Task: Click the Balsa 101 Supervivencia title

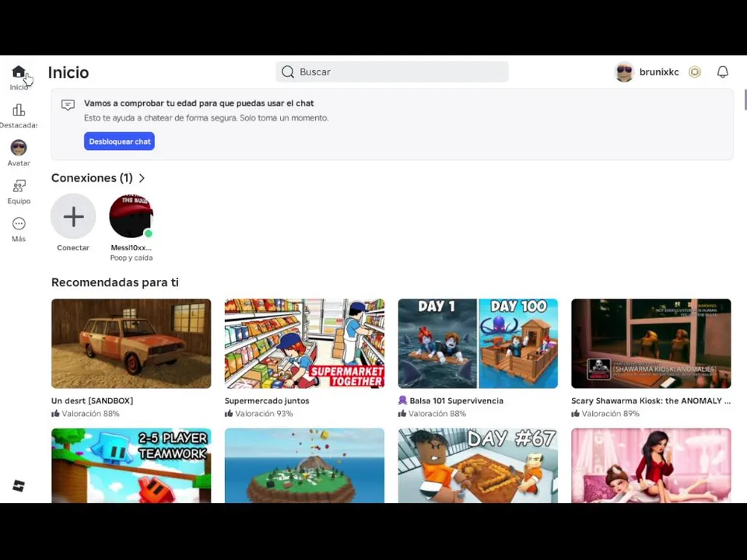Action: [457, 401]
